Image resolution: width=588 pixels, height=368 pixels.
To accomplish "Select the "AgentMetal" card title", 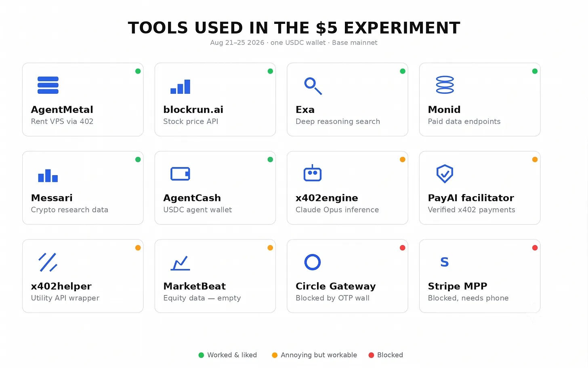I will pyautogui.click(x=62, y=110).
